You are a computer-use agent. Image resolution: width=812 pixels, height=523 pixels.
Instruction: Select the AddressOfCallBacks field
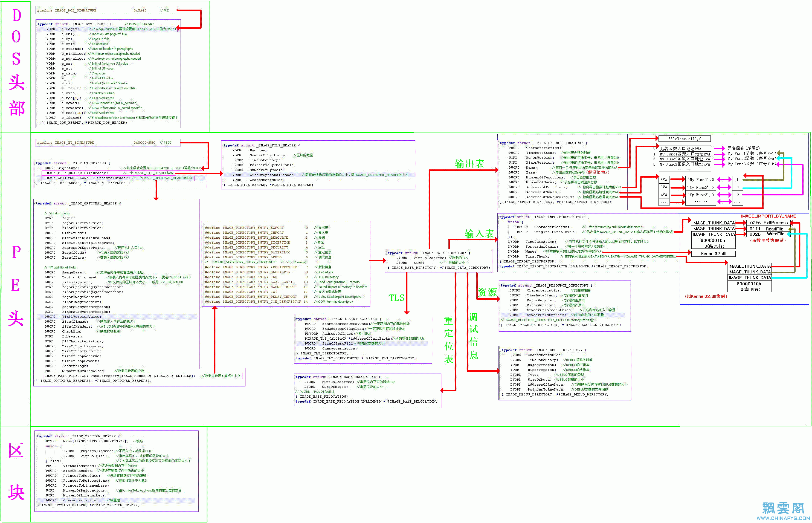(365, 339)
